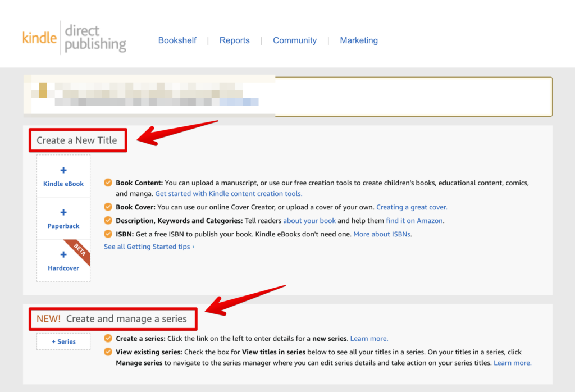Open the Bookshelf tab
The image size is (575, 392).
point(177,40)
